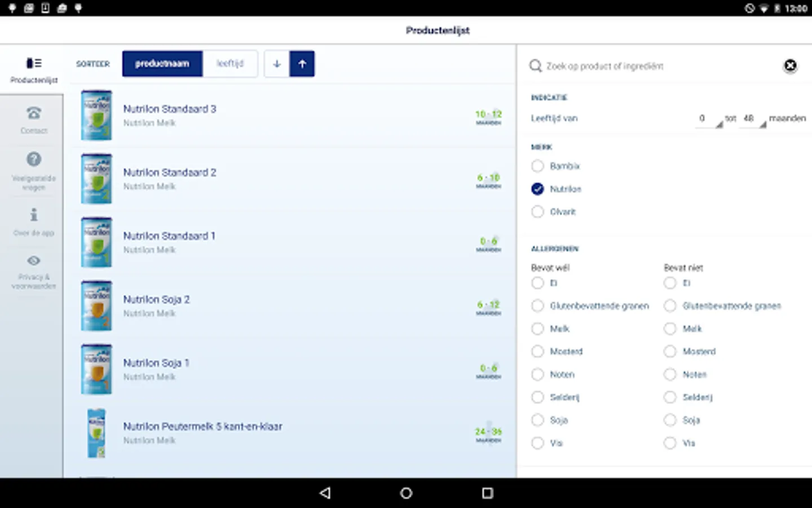This screenshot has width=812, height=508.
Task: Open the Contact phone icon
Action: pyautogui.click(x=34, y=113)
